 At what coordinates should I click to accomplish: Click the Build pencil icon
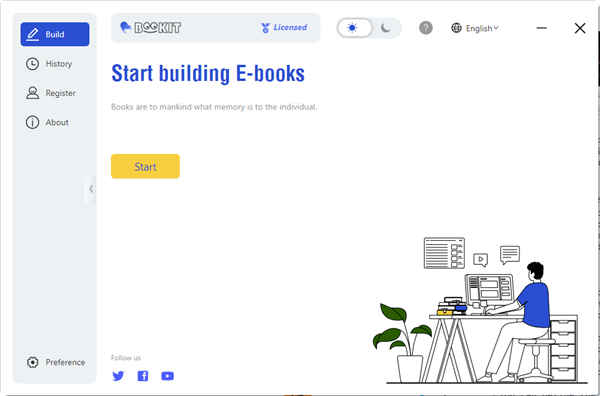pos(33,34)
